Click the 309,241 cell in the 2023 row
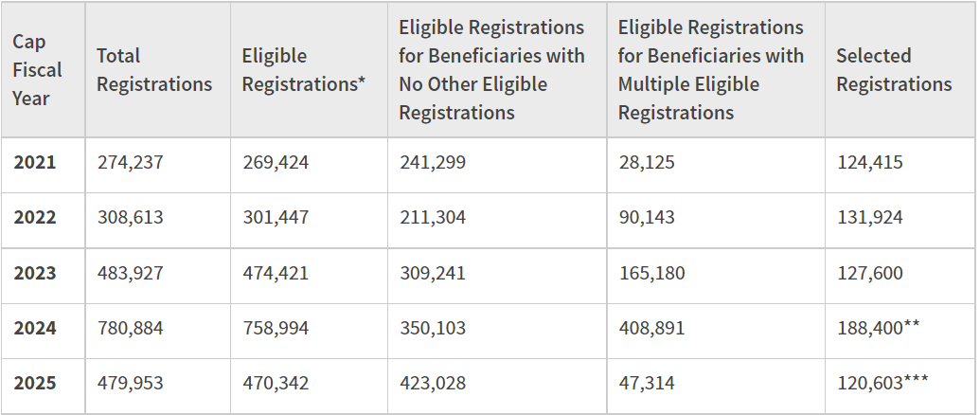Viewport: 980px width, 415px height. click(x=433, y=273)
